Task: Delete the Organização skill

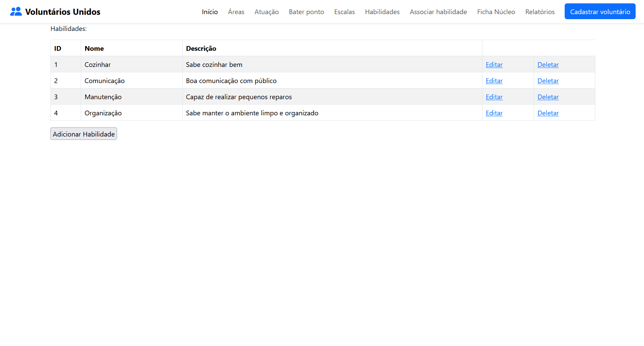Action: 548,113
